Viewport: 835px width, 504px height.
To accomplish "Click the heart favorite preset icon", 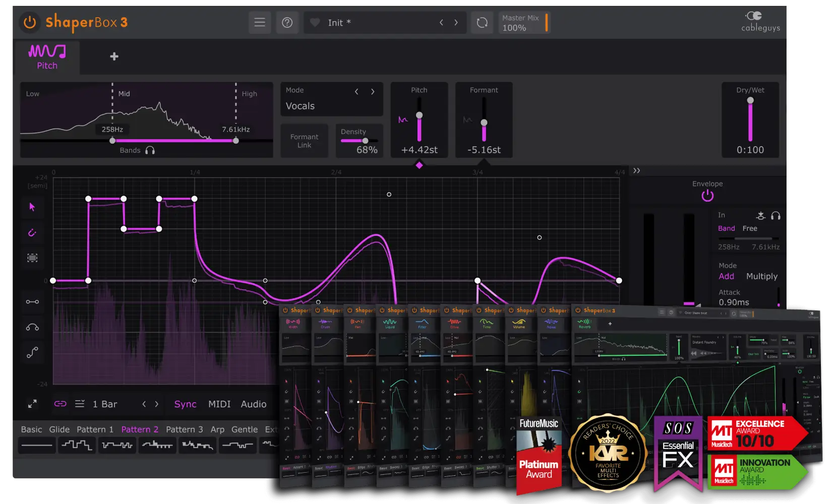I will 315,23.
